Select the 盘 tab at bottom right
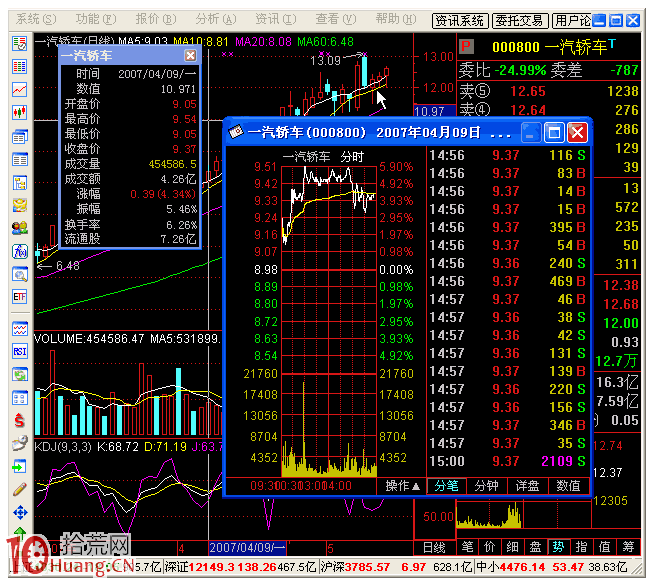 (x=536, y=548)
